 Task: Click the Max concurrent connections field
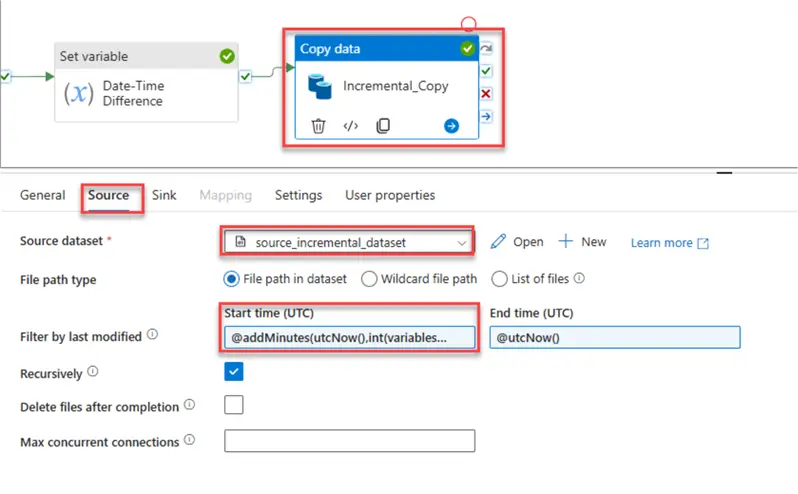349,441
